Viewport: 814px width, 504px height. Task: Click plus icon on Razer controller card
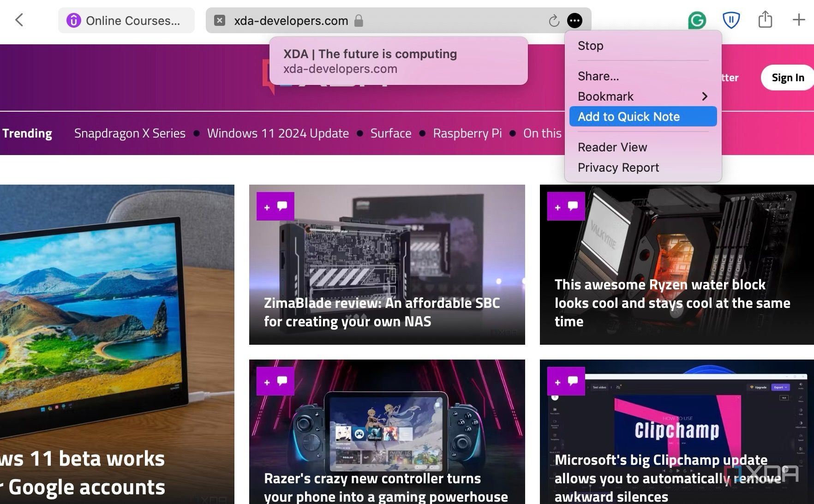pyautogui.click(x=267, y=383)
